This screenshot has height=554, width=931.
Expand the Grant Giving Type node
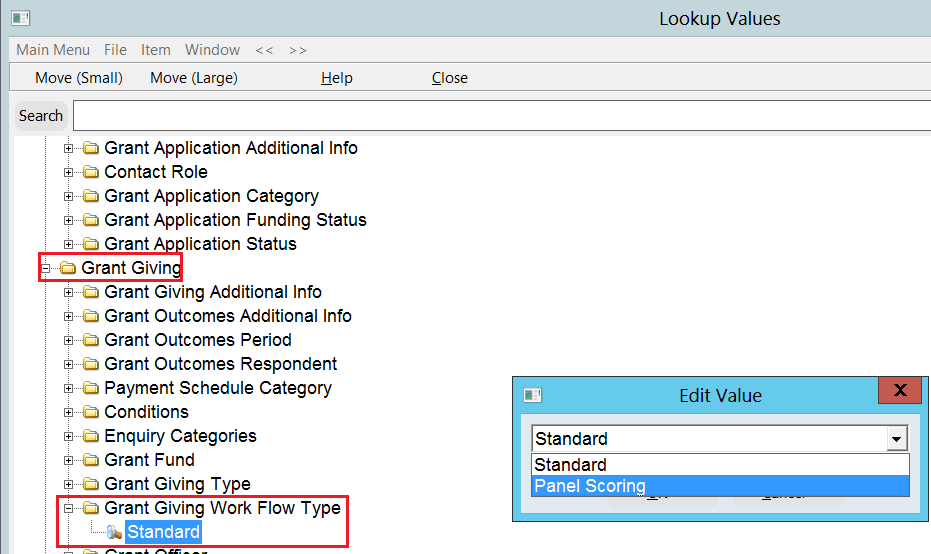[68, 485]
